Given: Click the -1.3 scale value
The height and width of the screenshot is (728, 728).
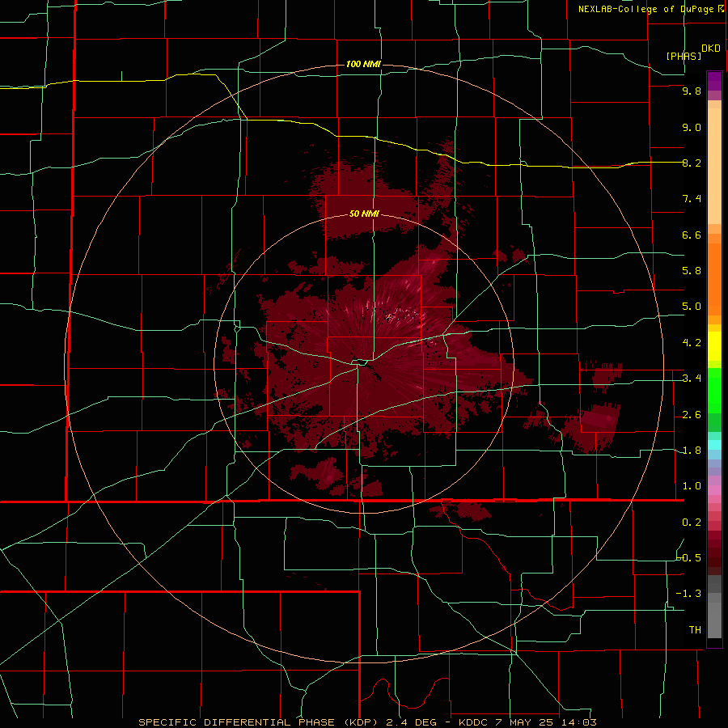Looking at the screenshot, I should pyautogui.click(x=688, y=594).
